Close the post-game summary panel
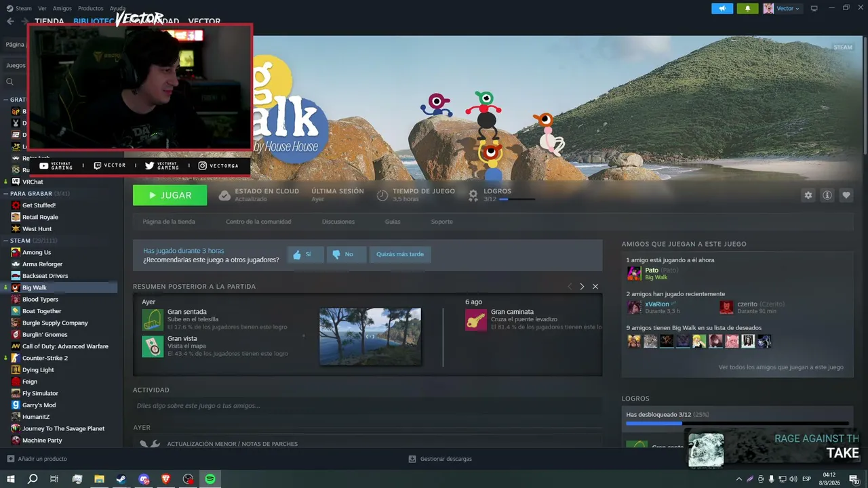The width and height of the screenshot is (868, 488). [x=595, y=287]
